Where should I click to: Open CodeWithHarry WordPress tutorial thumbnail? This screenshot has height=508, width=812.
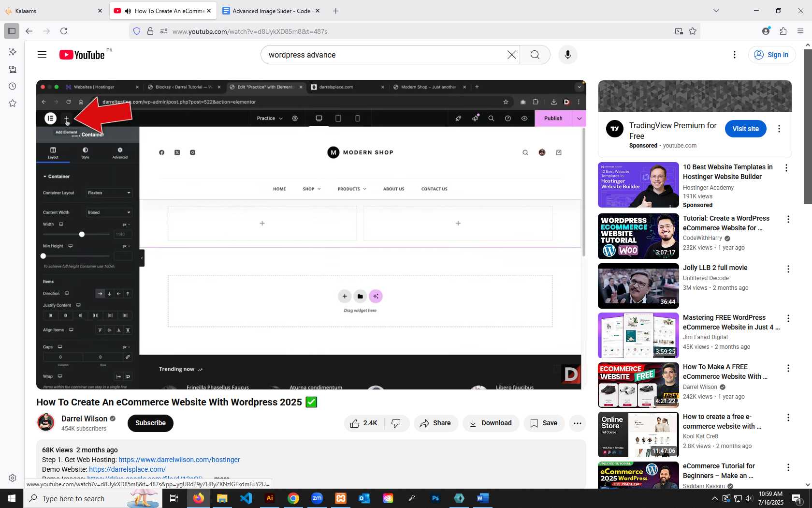click(638, 236)
